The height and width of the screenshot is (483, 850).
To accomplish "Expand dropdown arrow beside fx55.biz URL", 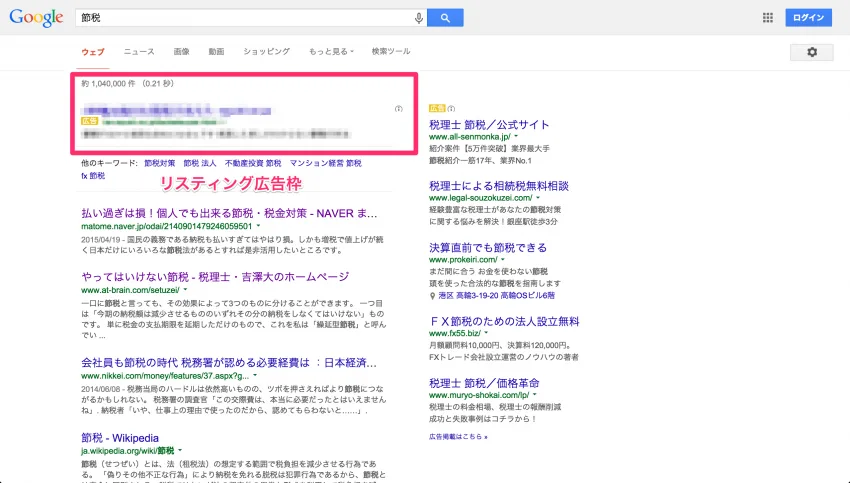I will (x=486, y=333).
